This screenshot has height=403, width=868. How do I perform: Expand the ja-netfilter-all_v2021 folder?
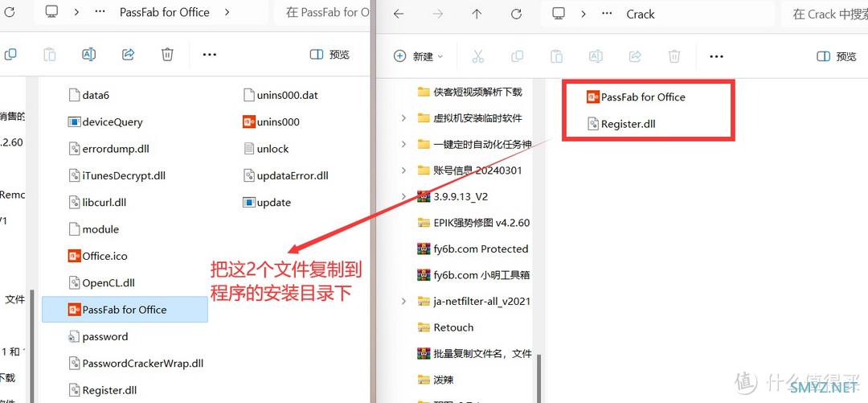(x=403, y=301)
